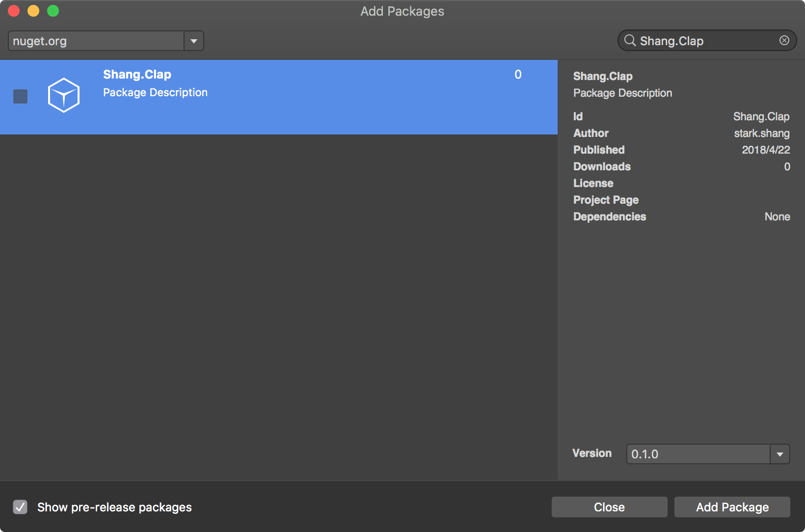
Task: Click the green zoom traffic light button
Action: 53,10
